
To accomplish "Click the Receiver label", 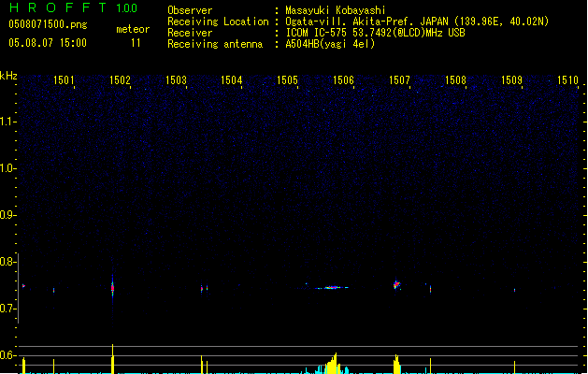I will [190, 33].
